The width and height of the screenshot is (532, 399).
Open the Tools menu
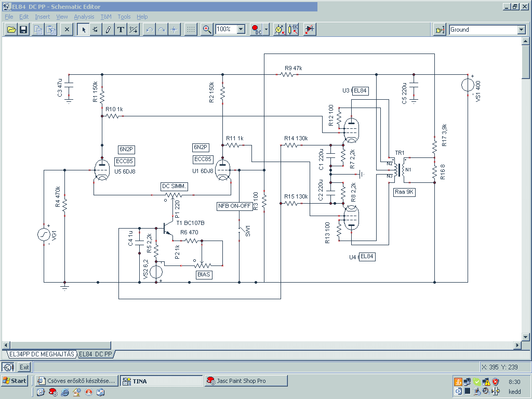(x=124, y=17)
